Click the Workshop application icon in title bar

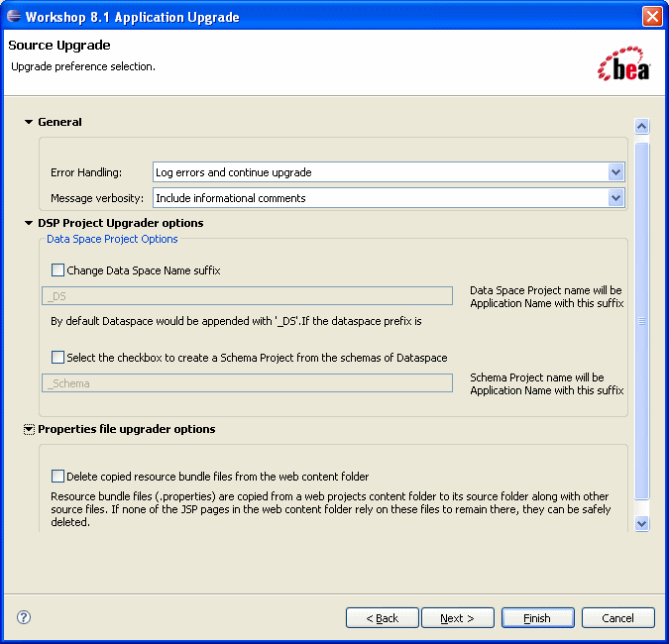pos(14,16)
